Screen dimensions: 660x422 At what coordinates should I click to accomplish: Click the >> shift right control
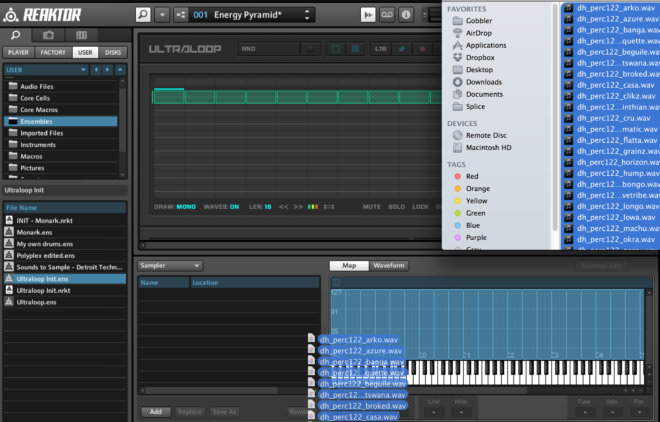298,207
